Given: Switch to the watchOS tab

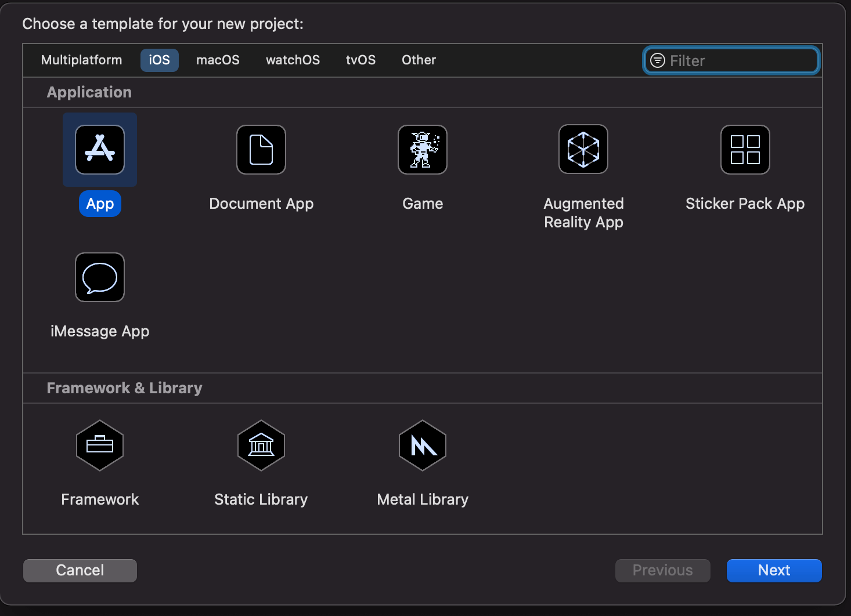Looking at the screenshot, I should (293, 60).
